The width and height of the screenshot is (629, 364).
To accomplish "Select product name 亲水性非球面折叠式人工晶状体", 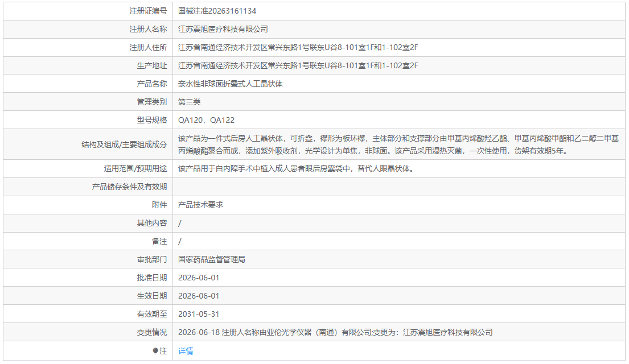I will [x=231, y=84].
